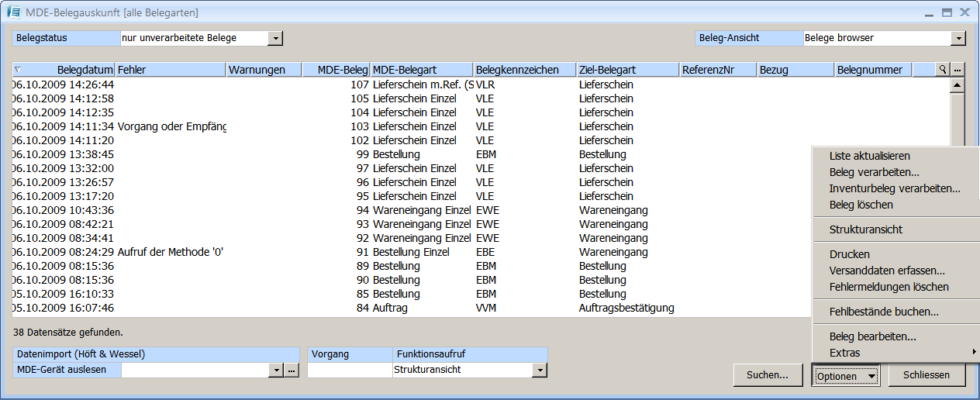Click the 'Schliessen' button
This screenshot has width=980, height=400.
pyautogui.click(x=925, y=375)
